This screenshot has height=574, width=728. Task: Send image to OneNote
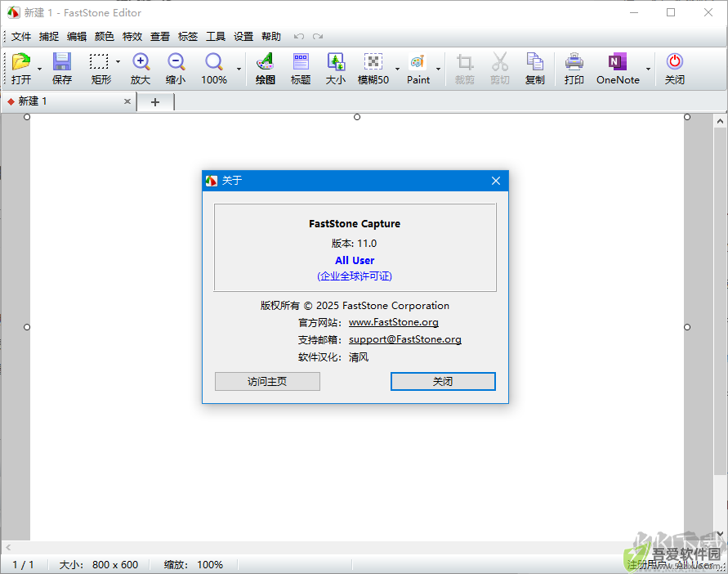tap(618, 69)
